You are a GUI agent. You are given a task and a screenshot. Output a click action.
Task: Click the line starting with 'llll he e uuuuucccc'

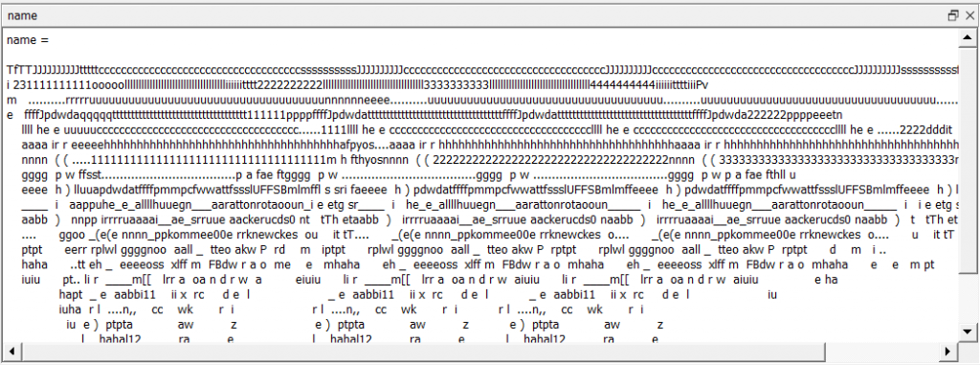click(x=486, y=129)
